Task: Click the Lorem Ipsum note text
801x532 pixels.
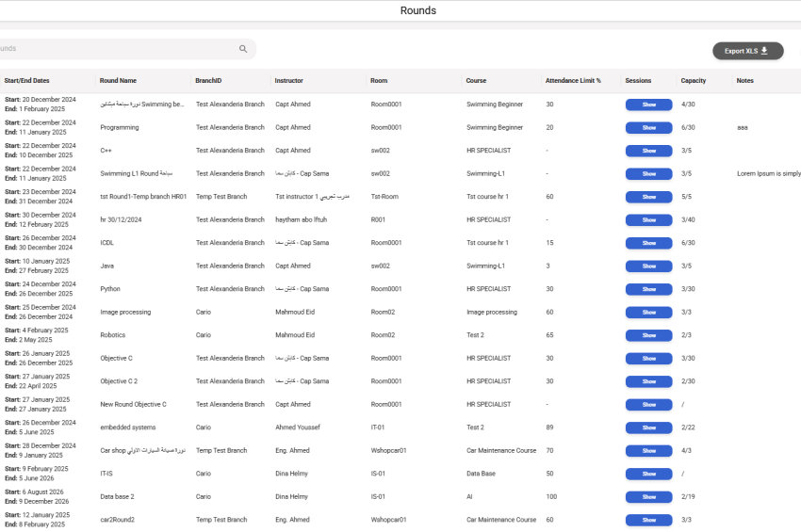Action: tap(769, 173)
